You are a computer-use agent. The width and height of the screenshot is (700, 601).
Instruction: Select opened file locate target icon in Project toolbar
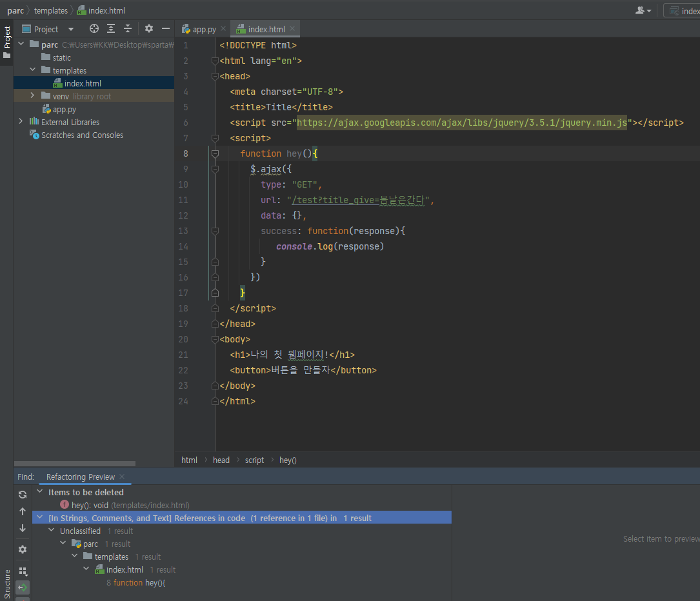(94, 28)
